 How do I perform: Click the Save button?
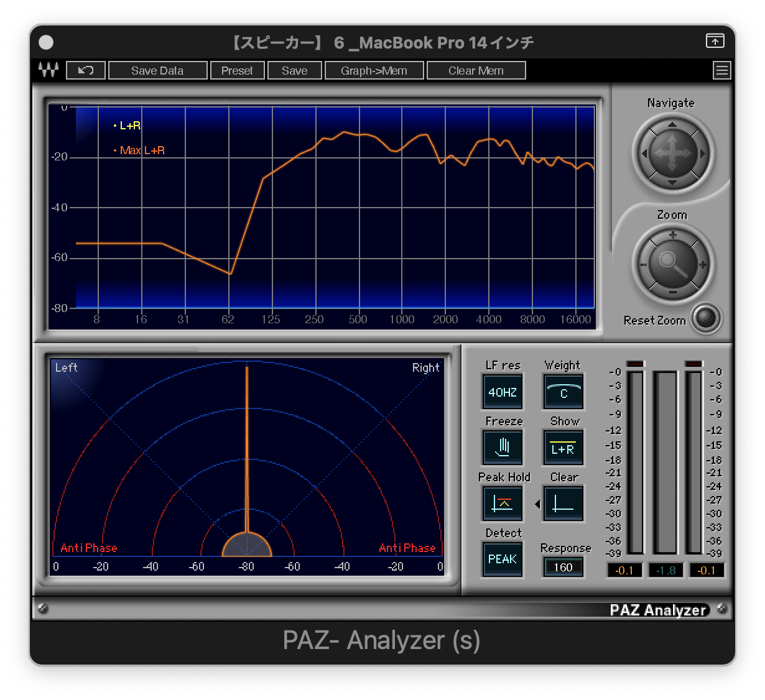coord(295,70)
